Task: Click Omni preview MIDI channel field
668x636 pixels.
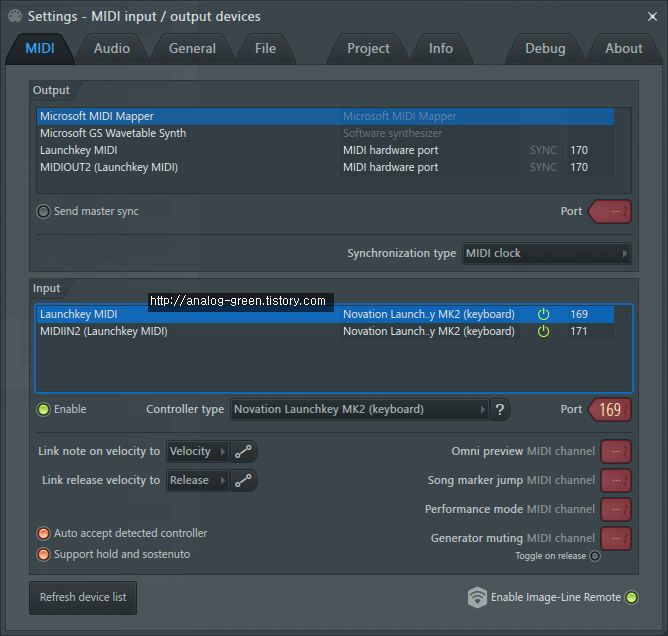Action: point(616,452)
